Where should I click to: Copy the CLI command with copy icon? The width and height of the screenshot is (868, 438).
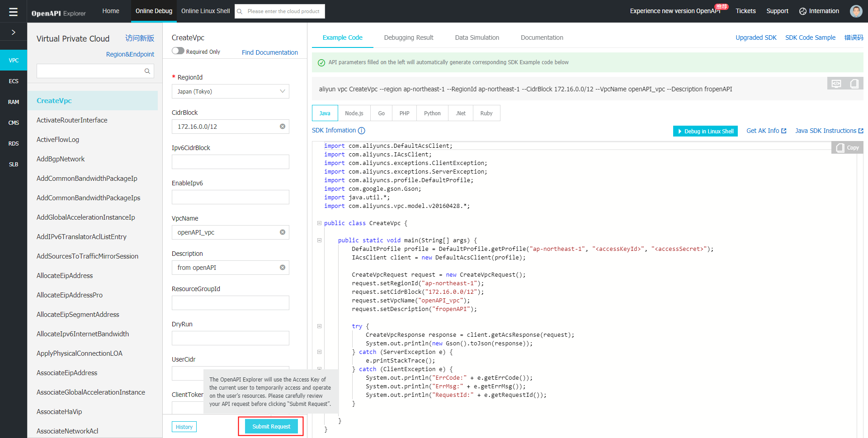click(854, 84)
